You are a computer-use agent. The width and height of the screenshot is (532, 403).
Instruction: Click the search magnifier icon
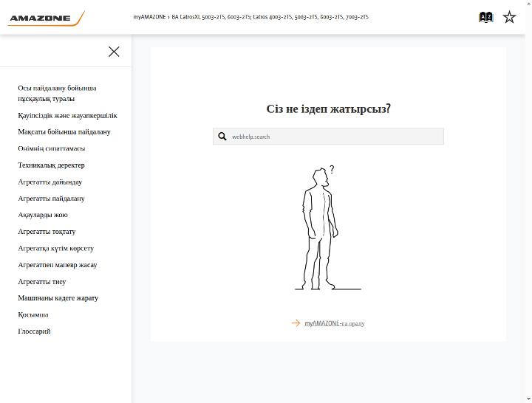(x=222, y=137)
